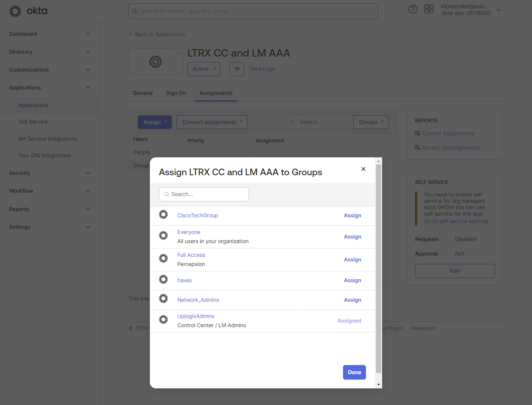Viewport: 532px width, 405px height.
Task: Open the help question mark icon
Action: coord(413,9)
